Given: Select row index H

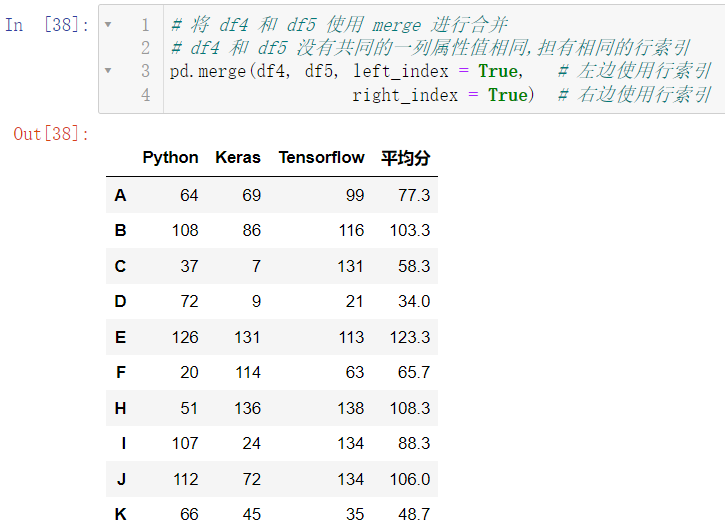Looking at the screenshot, I should [120, 409].
